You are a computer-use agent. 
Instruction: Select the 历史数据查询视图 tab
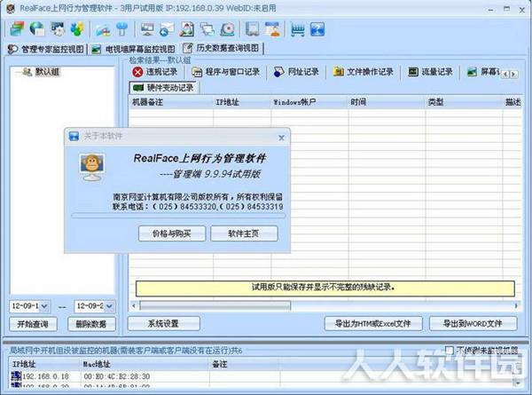tap(223, 48)
